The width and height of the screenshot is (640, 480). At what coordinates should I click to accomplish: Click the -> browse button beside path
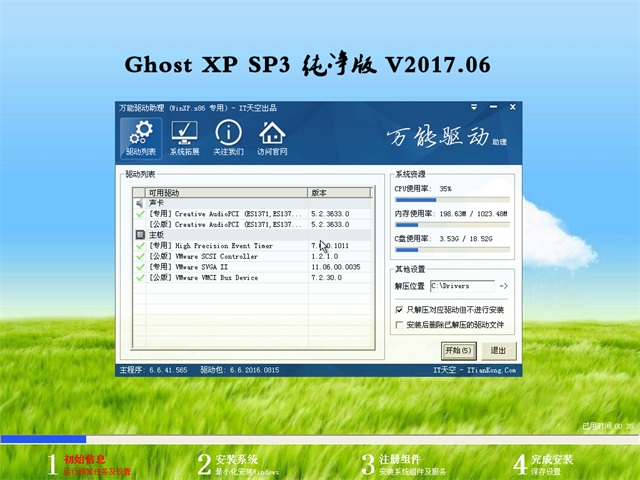504,286
